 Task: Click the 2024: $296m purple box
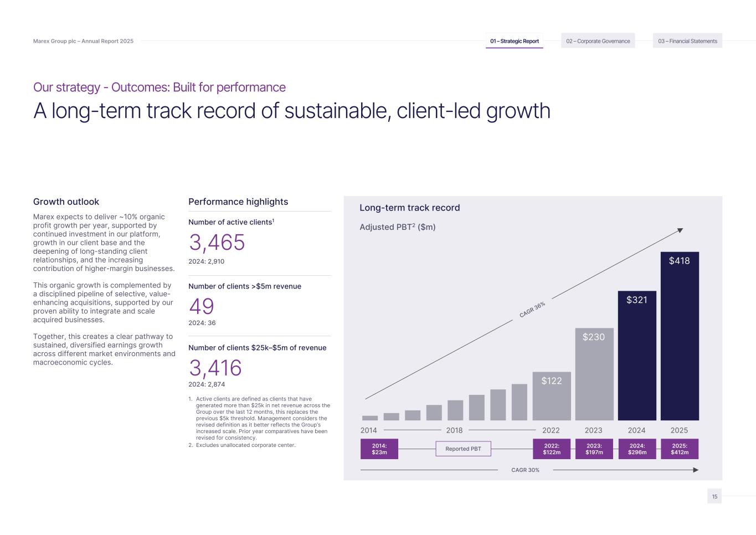click(636, 449)
